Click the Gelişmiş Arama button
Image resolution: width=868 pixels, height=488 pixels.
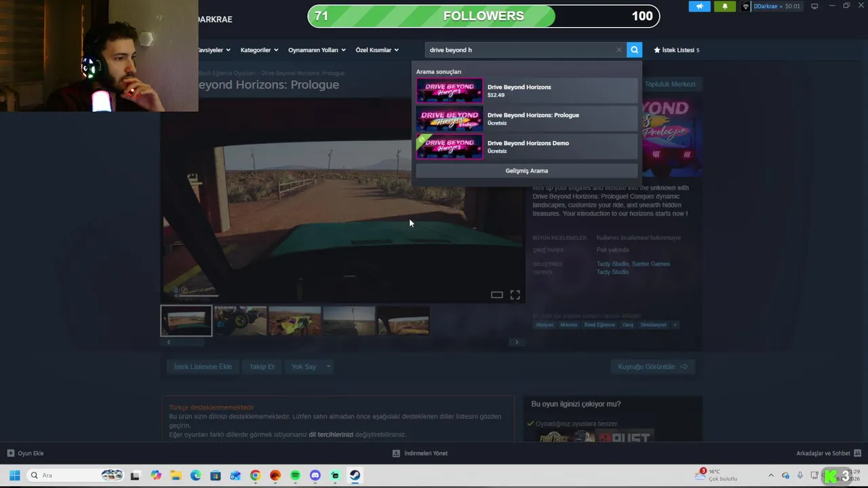(x=527, y=171)
